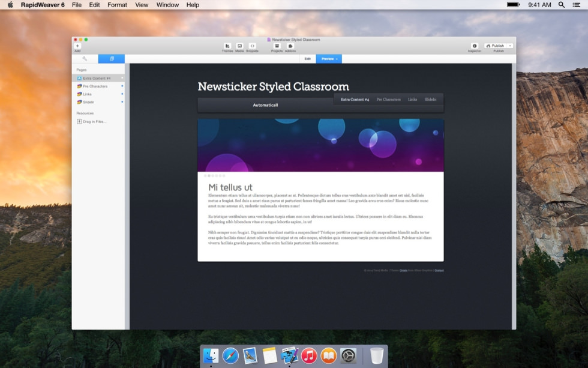Open Notes from the Dock

coord(269,355)
